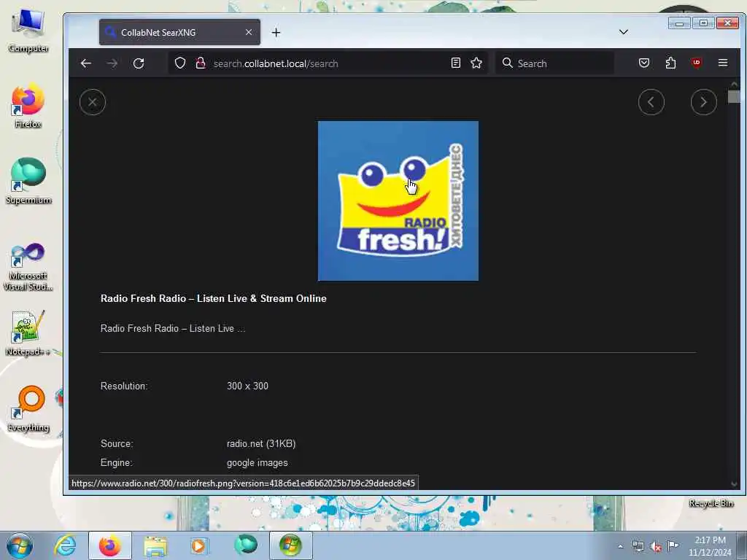Open Everything search desktop shortcut
The height and width of the screenshot is (560, 747).
click(28, 409)
